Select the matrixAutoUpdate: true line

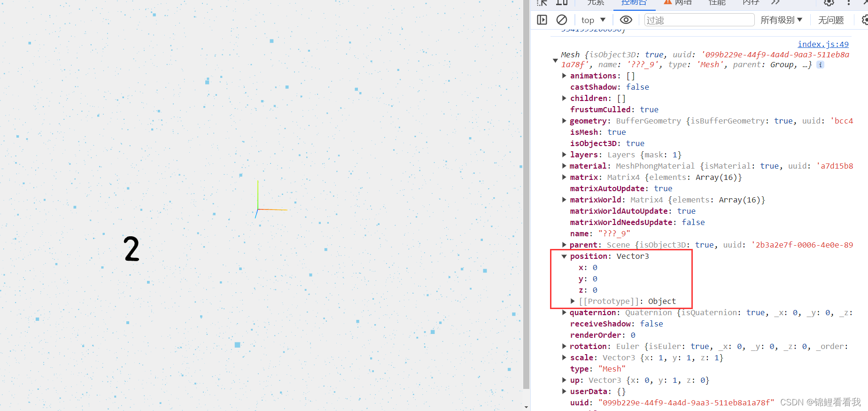[621, 188]
